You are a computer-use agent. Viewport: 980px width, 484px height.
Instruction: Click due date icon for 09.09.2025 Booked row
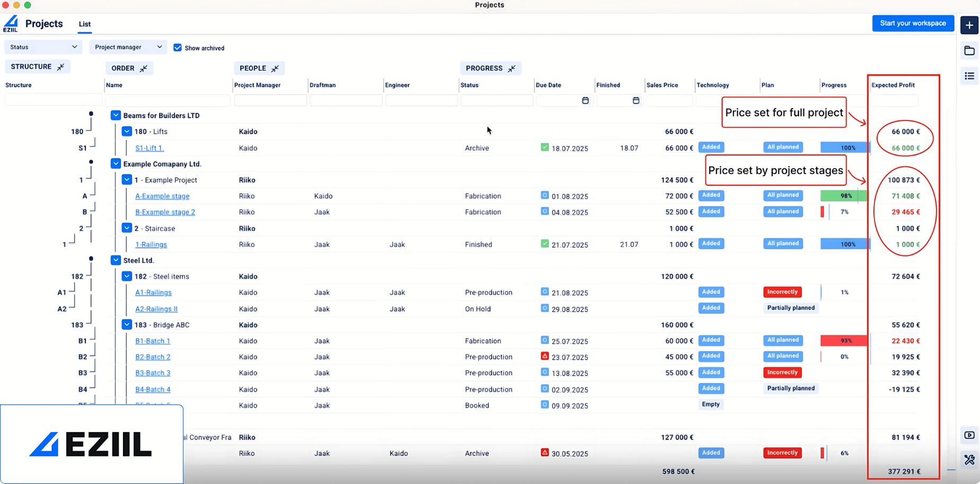[x=545, y=404]
